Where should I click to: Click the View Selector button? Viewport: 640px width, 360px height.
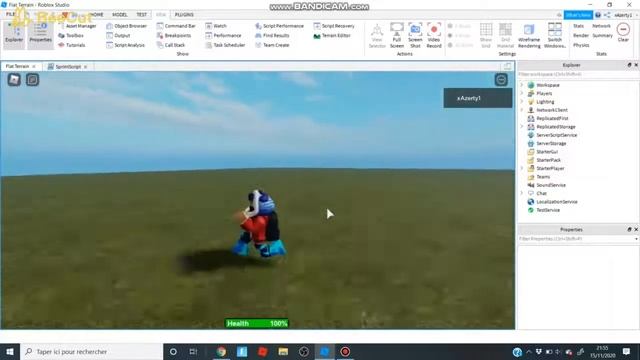377,36
